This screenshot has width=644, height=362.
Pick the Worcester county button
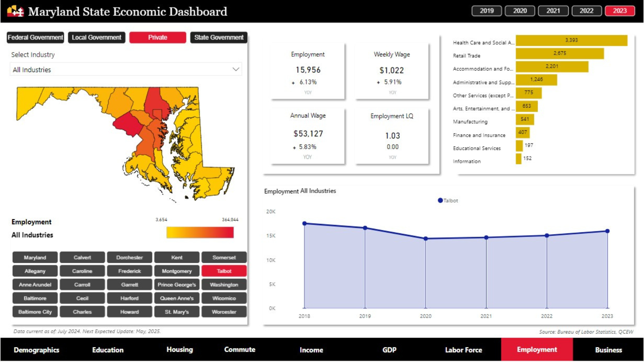pyautogui.click(x=224, y=312)
